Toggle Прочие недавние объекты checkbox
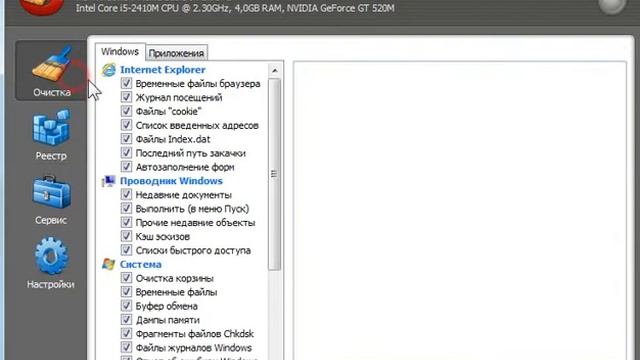Image resolution: width=640 pixels, height=360 pixels. pos(127,222)
